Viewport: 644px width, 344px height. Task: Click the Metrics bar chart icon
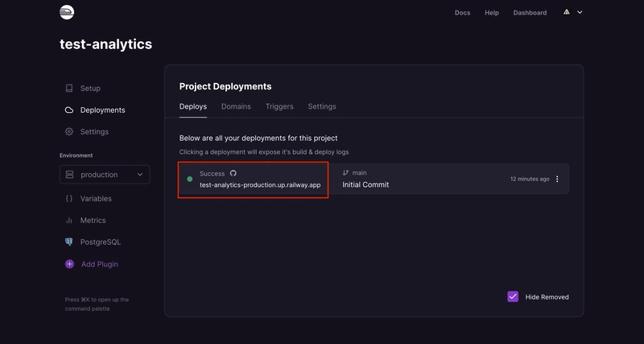(69, 220)
